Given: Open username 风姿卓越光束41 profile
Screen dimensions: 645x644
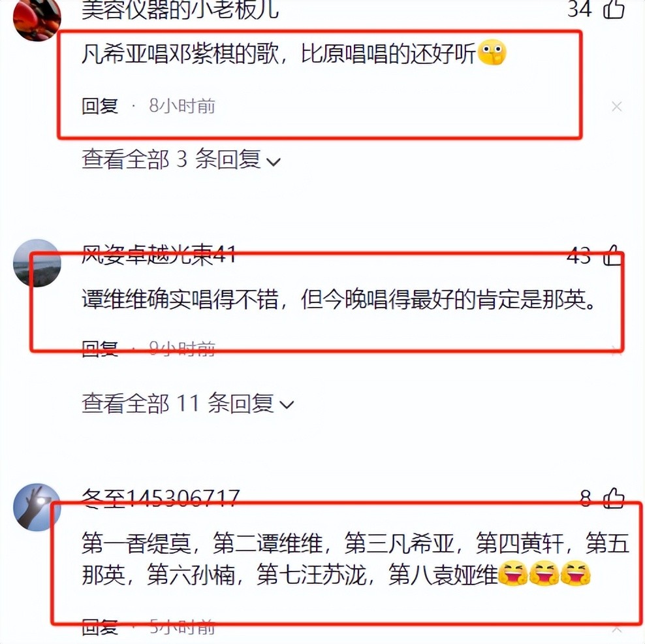Looking at the screenshot, I should [x=159, y=255].
